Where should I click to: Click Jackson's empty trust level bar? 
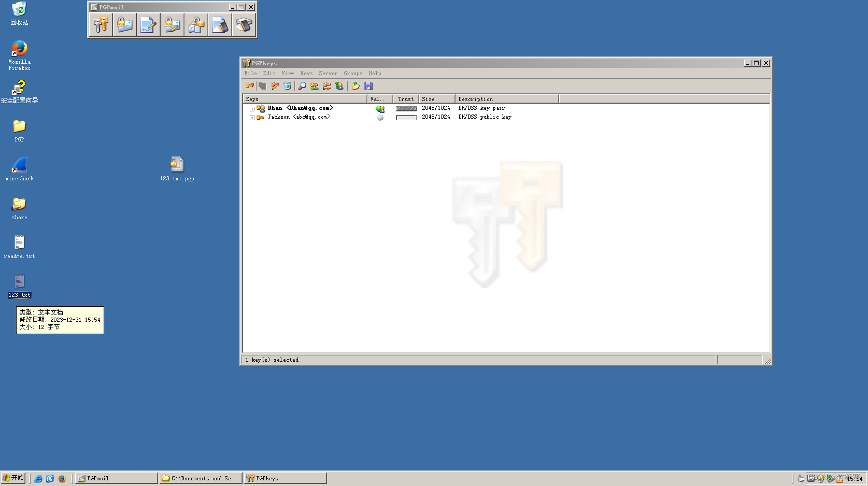pyautogui.click(x=406, y=118)
